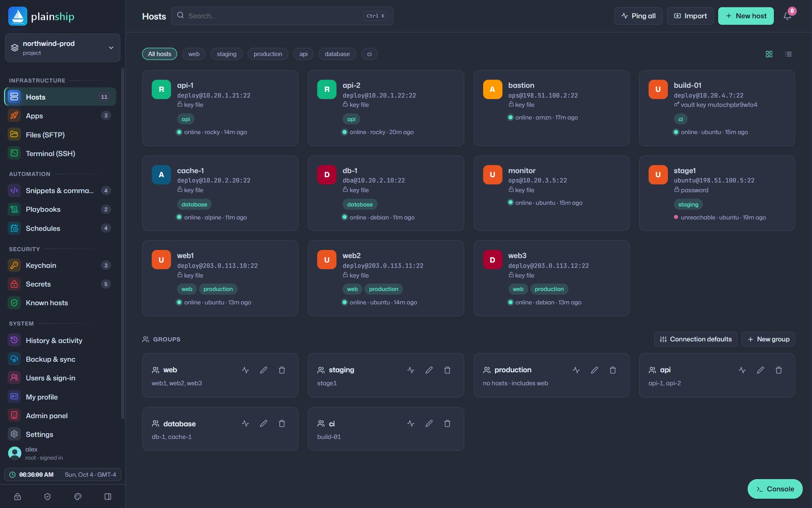Click Ping all button
The image size is (812, 508).
click(x=638, y=16)
